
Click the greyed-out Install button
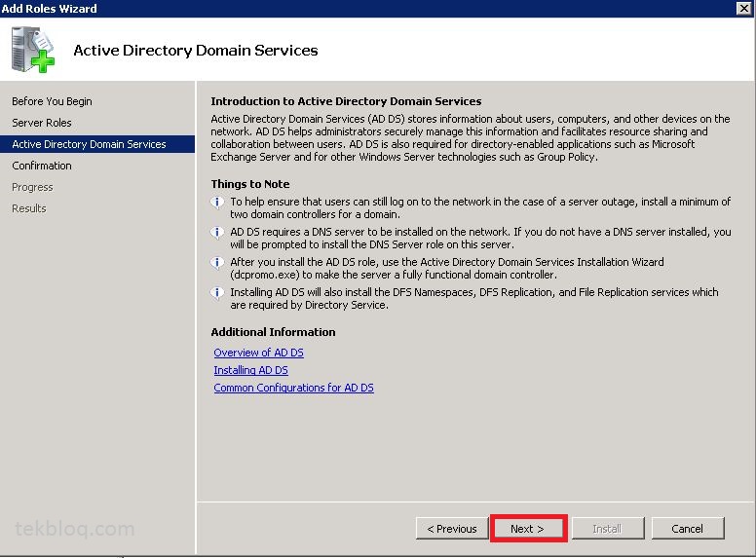pos(608,529)
